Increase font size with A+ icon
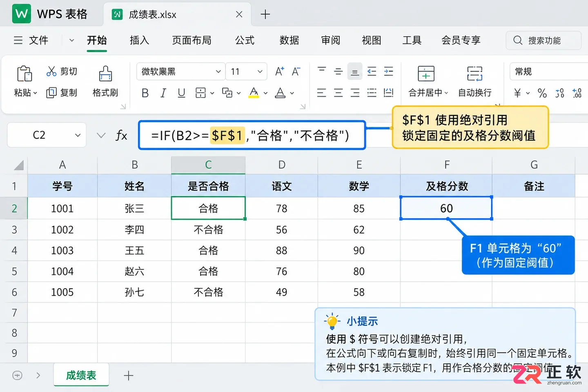This screenshot has height=392, width=588. (279, 71)
